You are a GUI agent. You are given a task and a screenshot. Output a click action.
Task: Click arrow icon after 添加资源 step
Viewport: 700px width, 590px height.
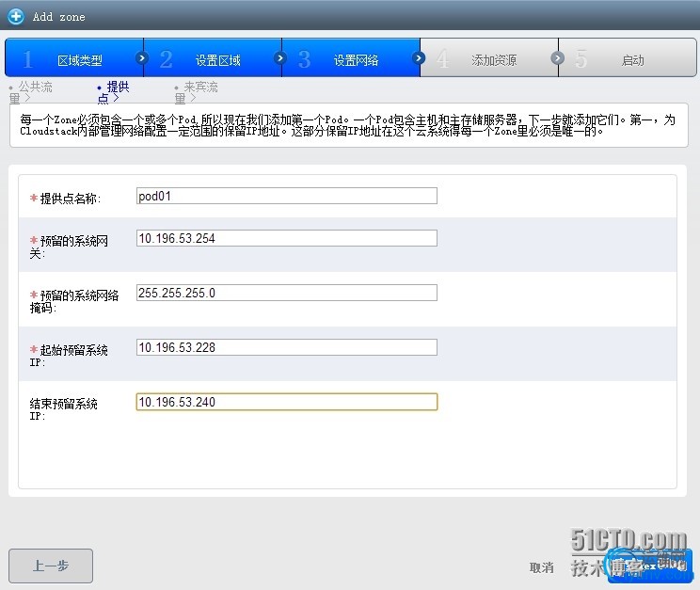click(557, 58)
